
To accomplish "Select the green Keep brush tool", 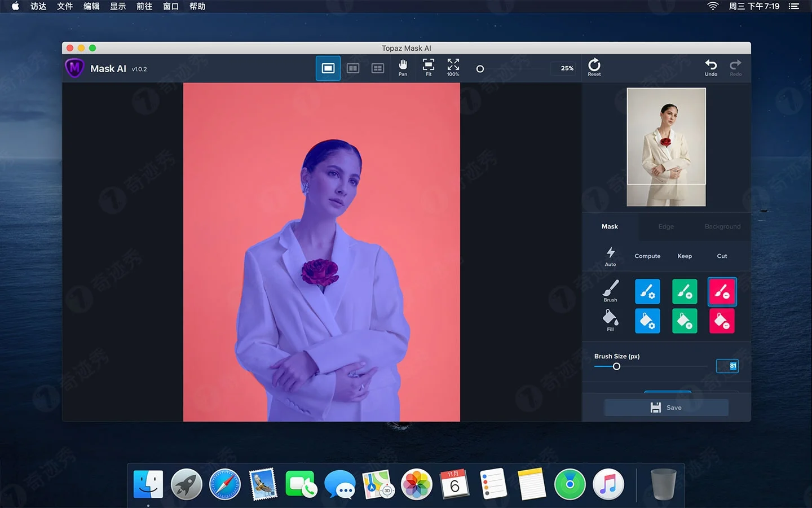I will [685, 292].
